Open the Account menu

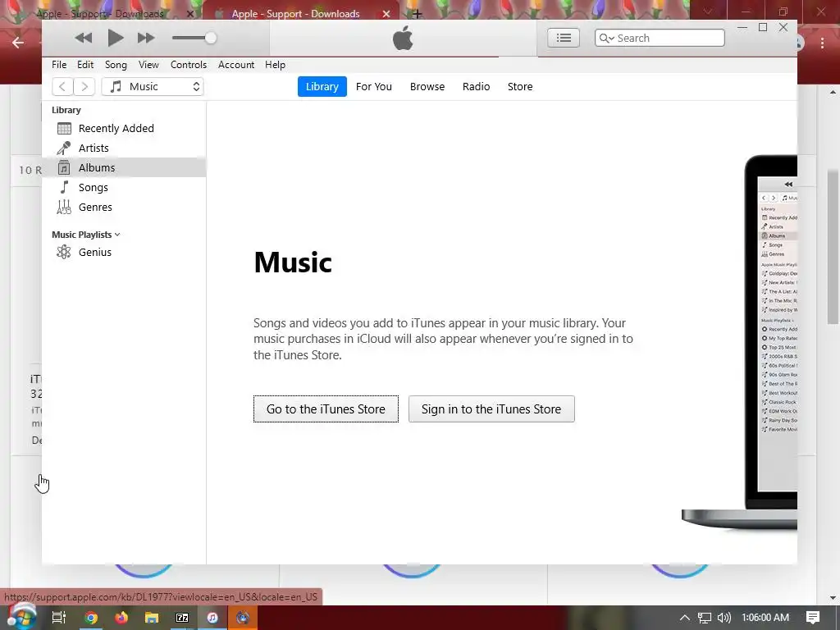[x=235, y=65]
